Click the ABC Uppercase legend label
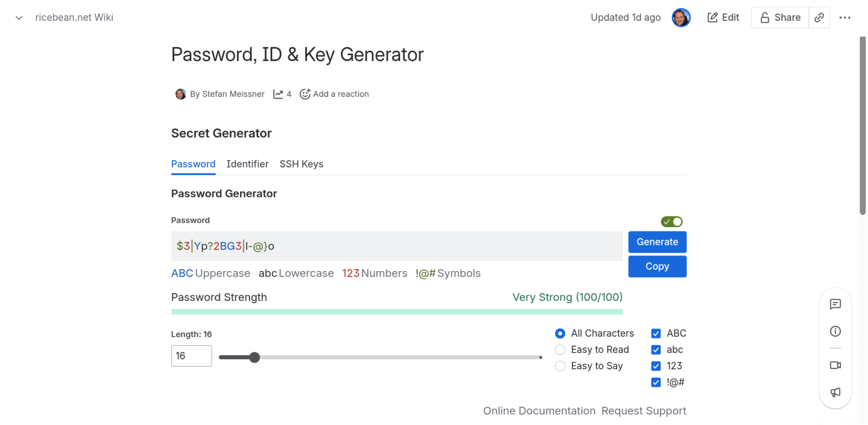 (x=210, y=273)
